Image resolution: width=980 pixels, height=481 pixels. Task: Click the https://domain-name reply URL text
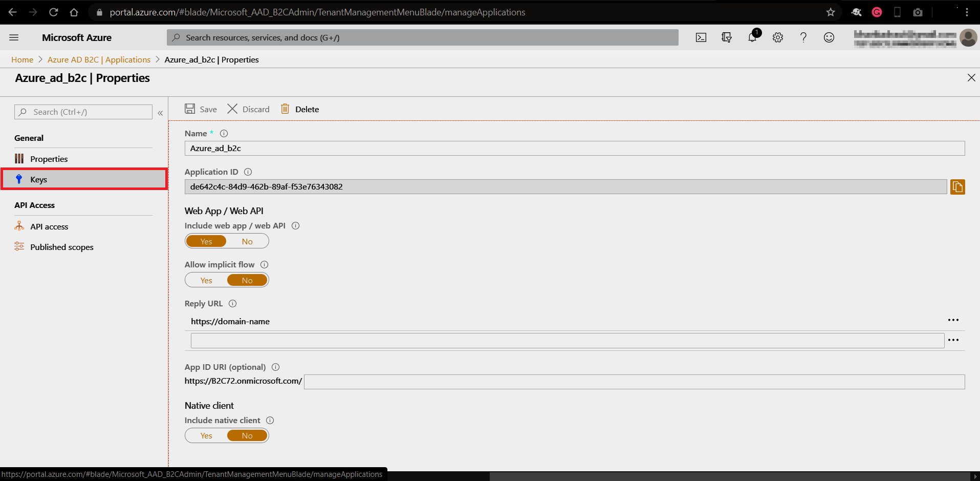pyautogui.click(x=230, y=322)
